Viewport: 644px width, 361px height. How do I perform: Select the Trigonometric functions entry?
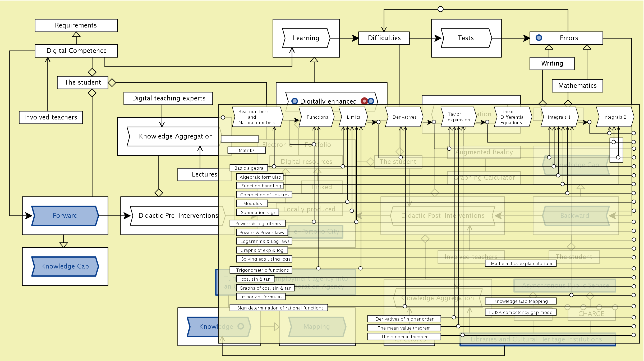261,270
